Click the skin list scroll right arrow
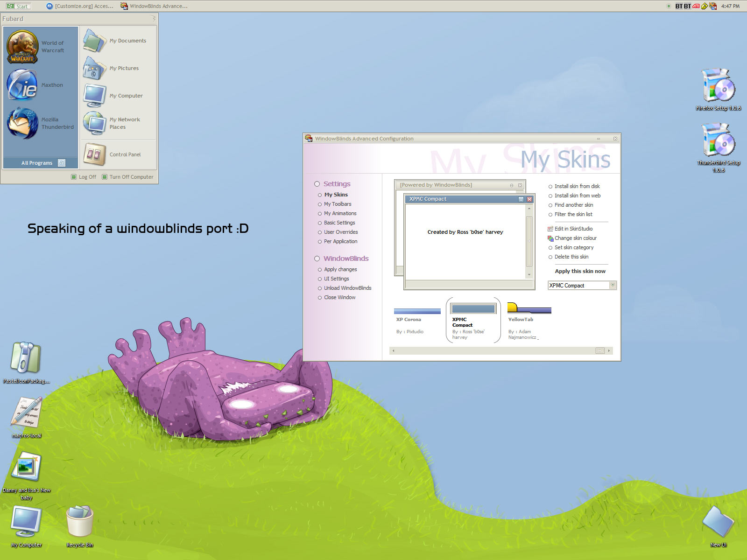747x560 pixels. click(609, 351)
